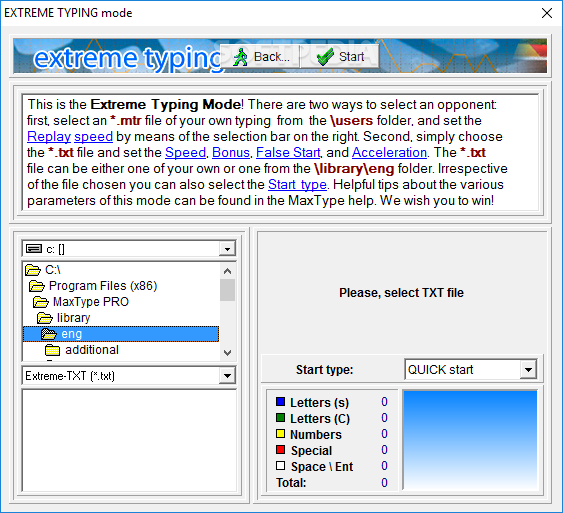Click the open folder icon beside C:\
The width and height of the screenshot is (563, 513).
pos(33,270)
